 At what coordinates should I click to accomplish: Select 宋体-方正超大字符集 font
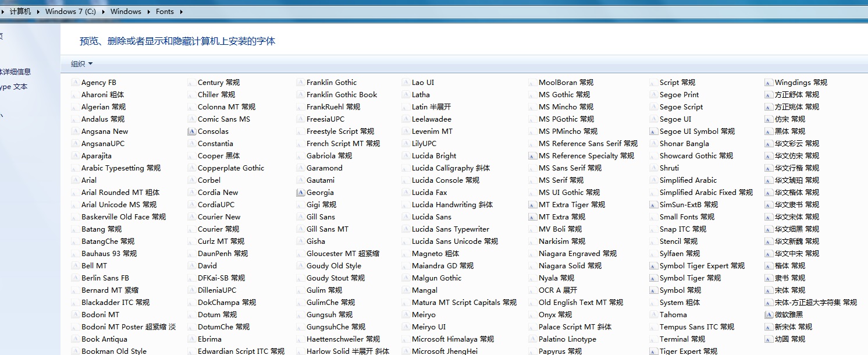click(816, 303)
